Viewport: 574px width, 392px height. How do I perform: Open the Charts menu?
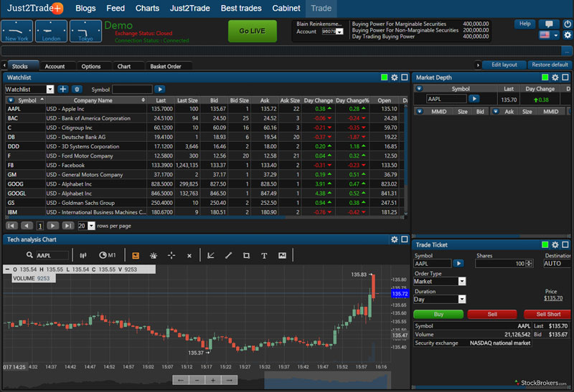click(x=147, y=8)
